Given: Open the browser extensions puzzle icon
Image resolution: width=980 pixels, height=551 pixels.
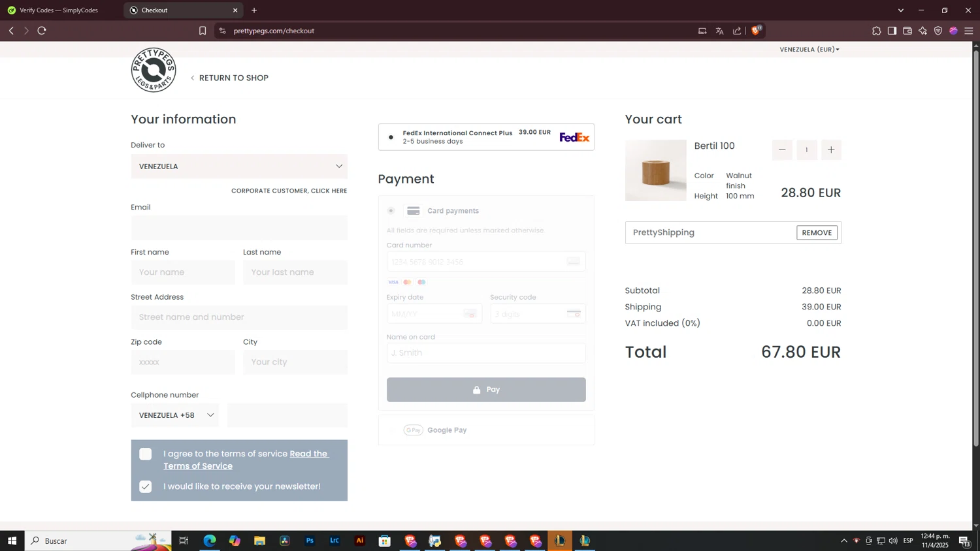Looking at the screenshot, I should coord(876,31).
